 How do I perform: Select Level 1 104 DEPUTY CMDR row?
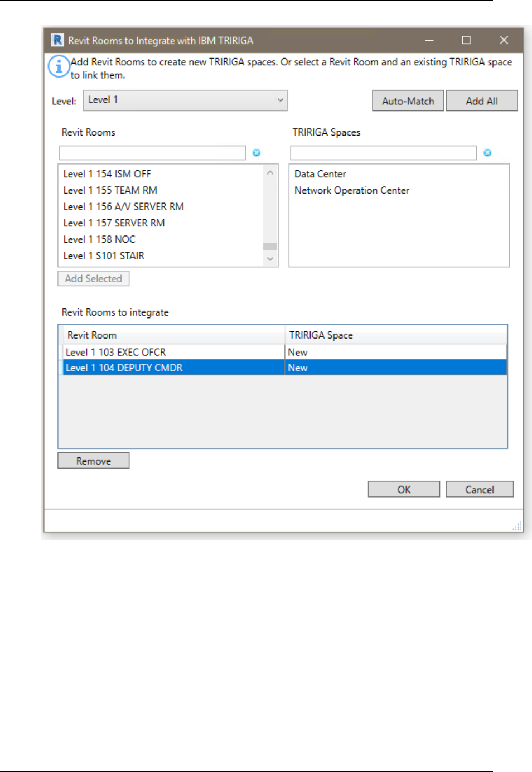point(283,368)
